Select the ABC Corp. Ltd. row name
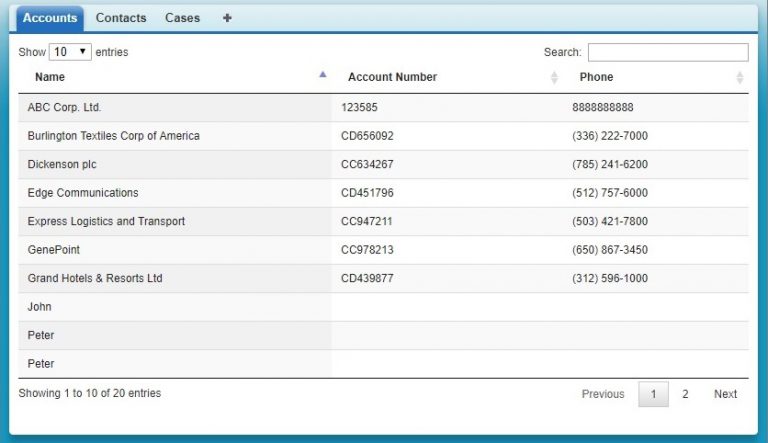The width and height of the screenshot is (768, 443). click(x=64, y=107)
